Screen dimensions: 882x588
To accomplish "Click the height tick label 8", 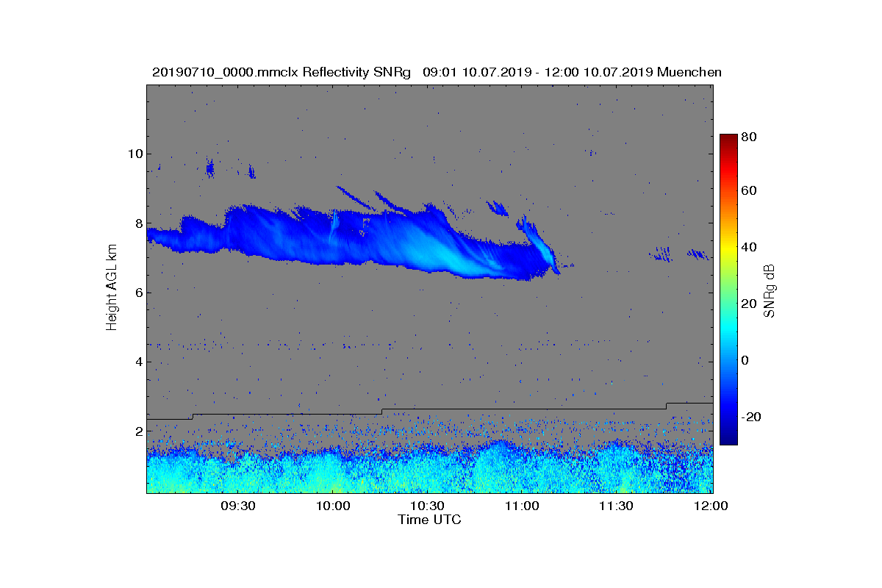I will (x=137, y=223).
